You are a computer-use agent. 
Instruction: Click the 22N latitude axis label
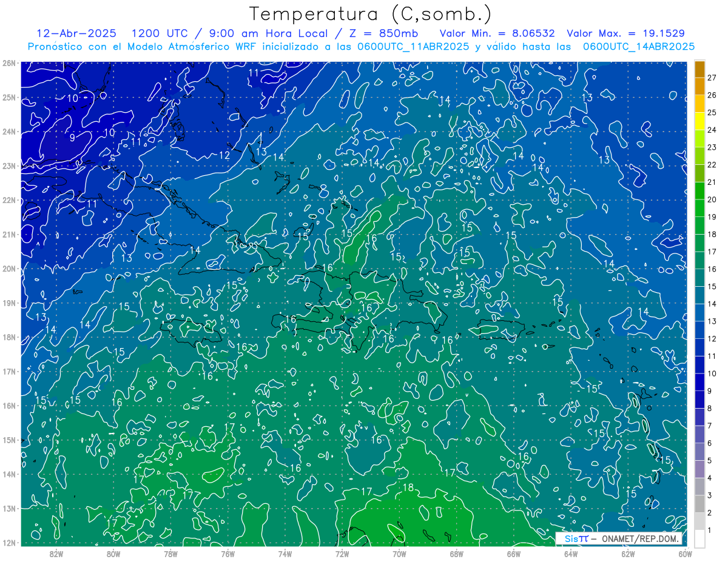point(9,200)
